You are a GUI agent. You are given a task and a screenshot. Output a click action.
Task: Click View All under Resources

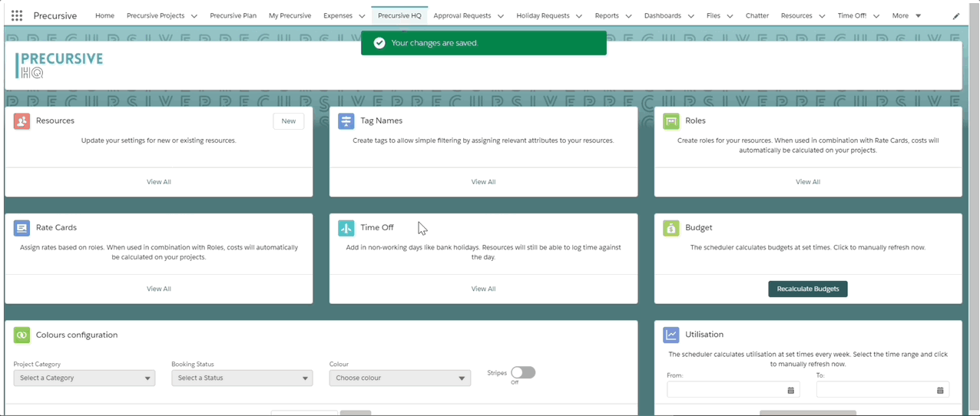159,182
